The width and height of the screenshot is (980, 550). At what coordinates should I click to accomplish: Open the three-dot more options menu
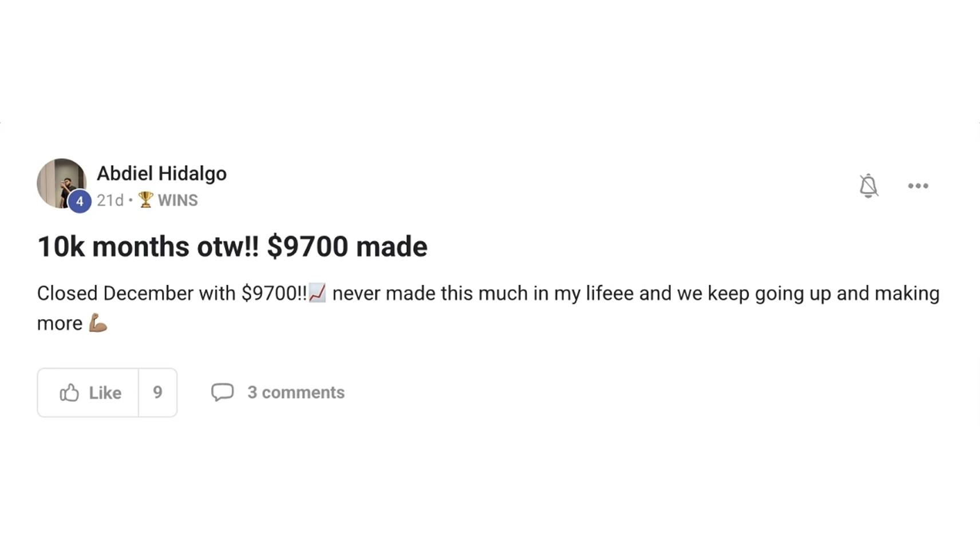(918, 186)
